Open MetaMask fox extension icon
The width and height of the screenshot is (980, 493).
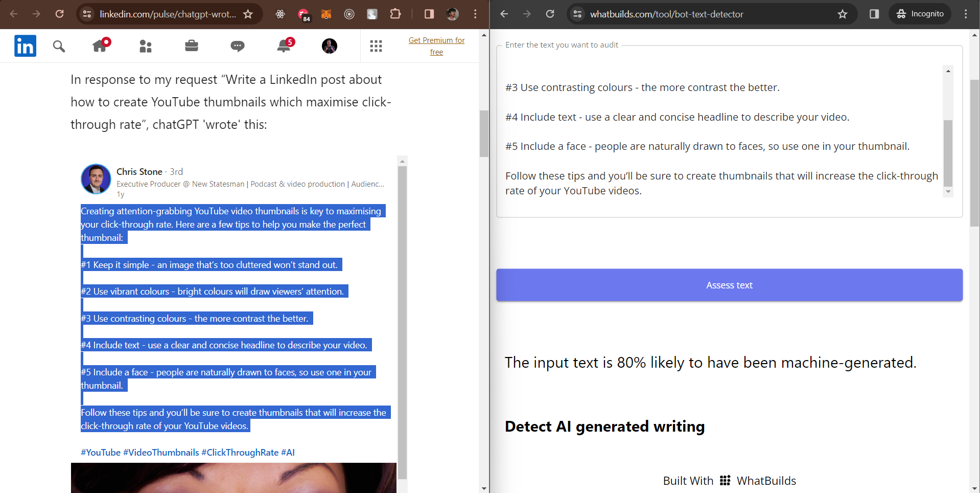[326, 14]
